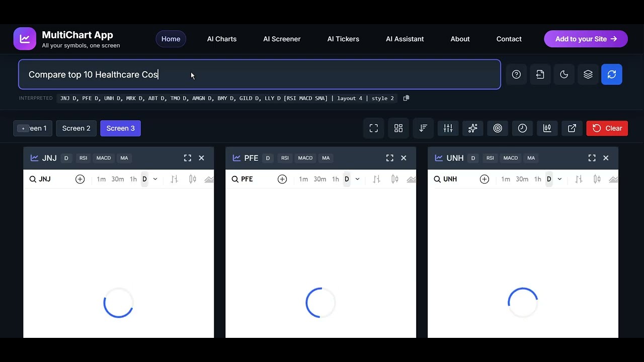
Task: Expand interval dropdown on UNH chart
Action: click(559, 179)
